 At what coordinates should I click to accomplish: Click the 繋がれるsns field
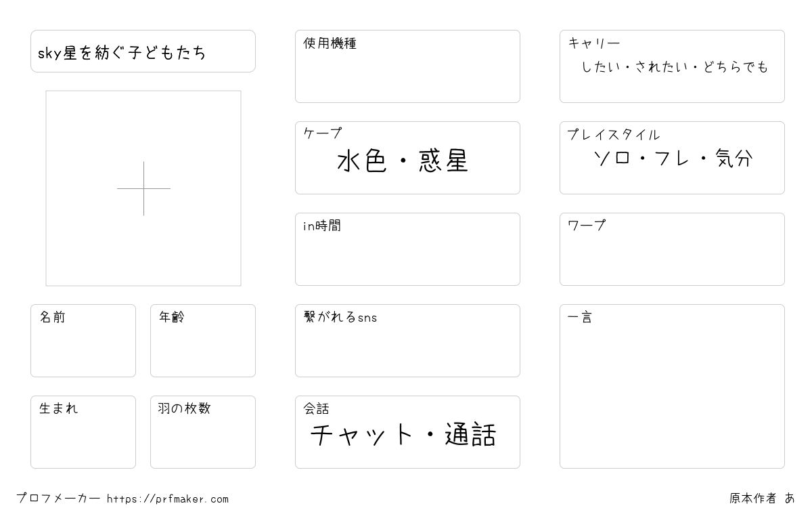pyautogui.click(x=407, y=341)
